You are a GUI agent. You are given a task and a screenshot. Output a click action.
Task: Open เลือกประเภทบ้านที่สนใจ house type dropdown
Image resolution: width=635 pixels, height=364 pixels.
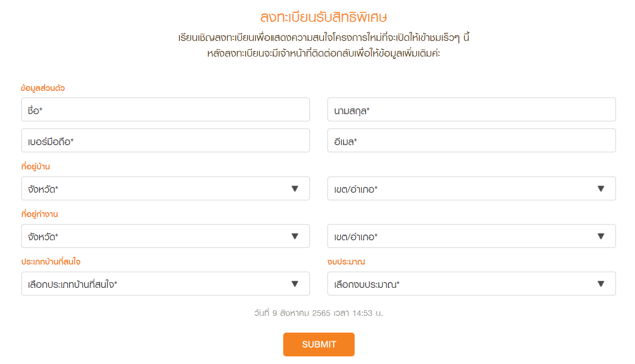tap(166, 284)
